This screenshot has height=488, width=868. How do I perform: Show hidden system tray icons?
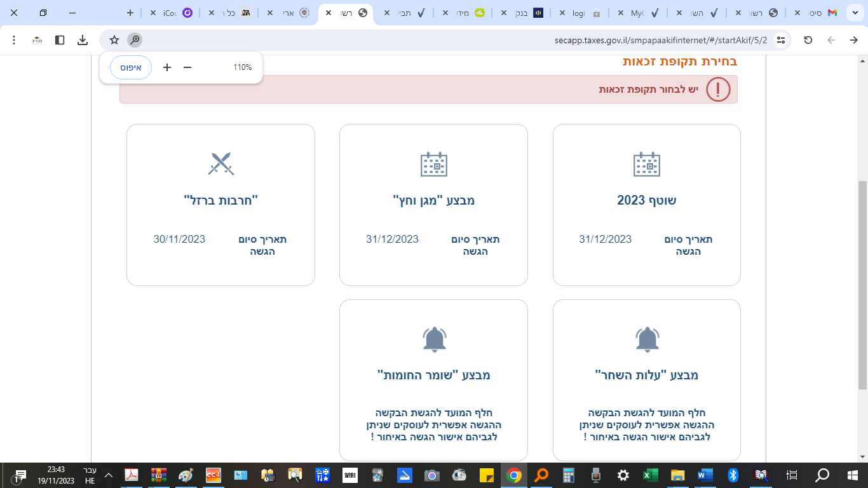(x=109, y=475)
